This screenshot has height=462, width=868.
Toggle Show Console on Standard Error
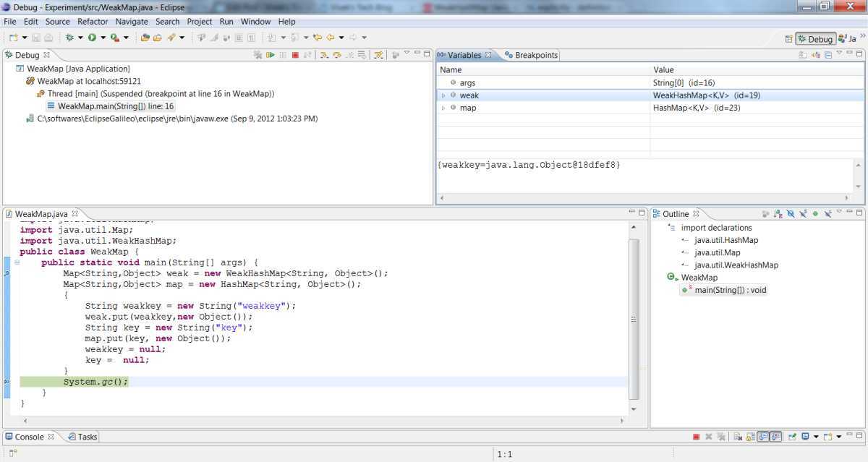point(776,437)
